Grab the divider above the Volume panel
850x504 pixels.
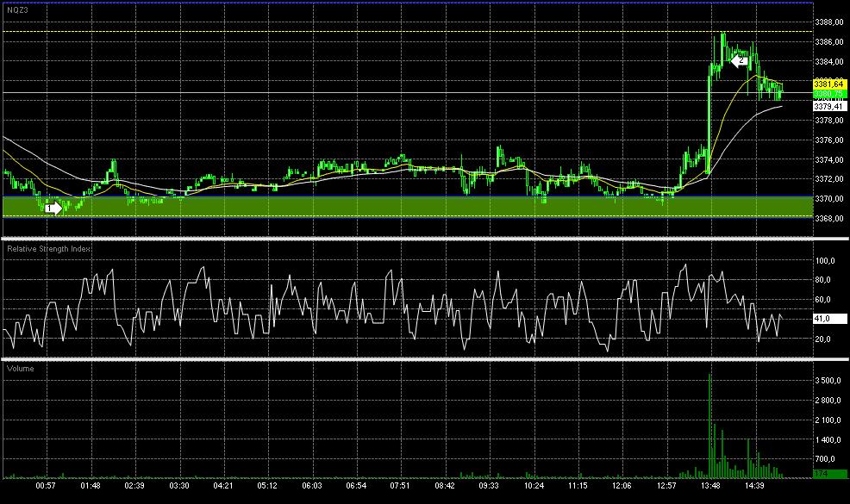tap(425, 358)
